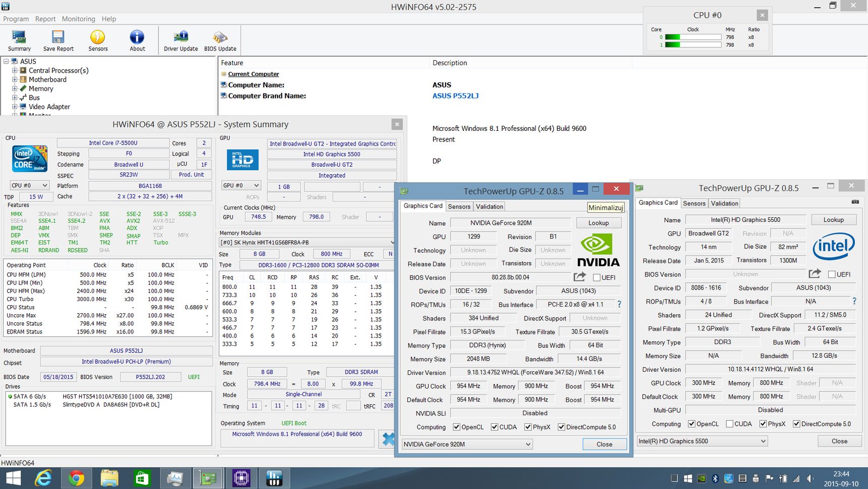Open the BIOS Update icon
Screen dimensions: 868x489
pos(220,41)
